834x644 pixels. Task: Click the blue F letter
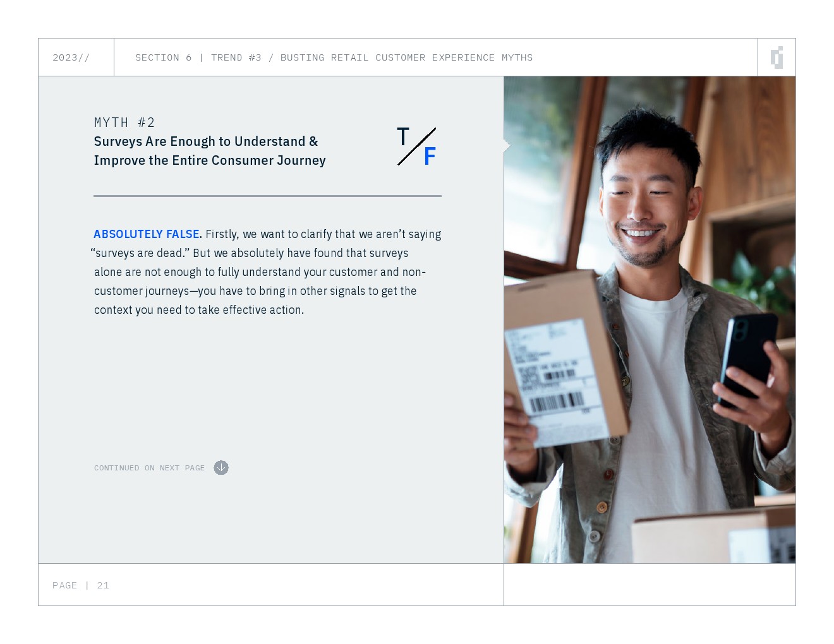[x=430, y=156]
